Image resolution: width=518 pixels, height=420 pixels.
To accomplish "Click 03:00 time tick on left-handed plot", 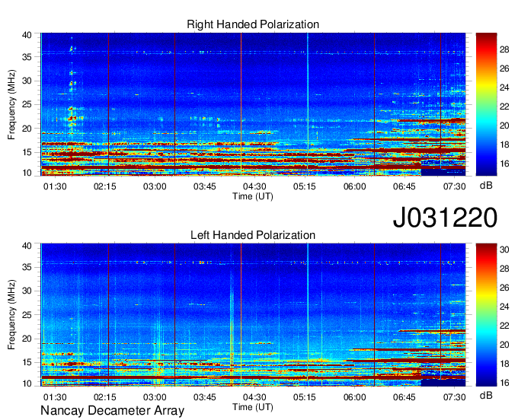I will [x=155, y=397].
